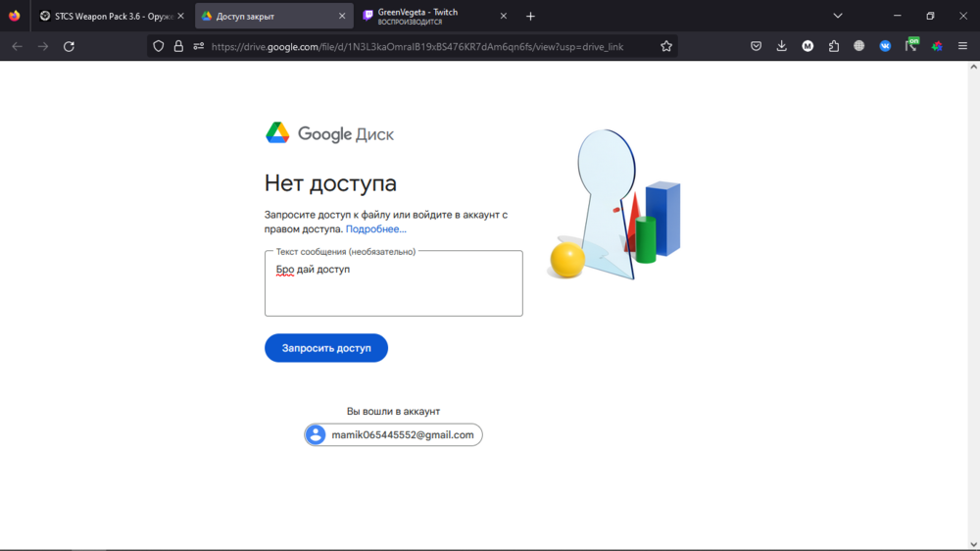Open the Extensions puzzle-piece menu
Image resolution: width=980 pixels, height=551 pixels.
coord(834,46)
